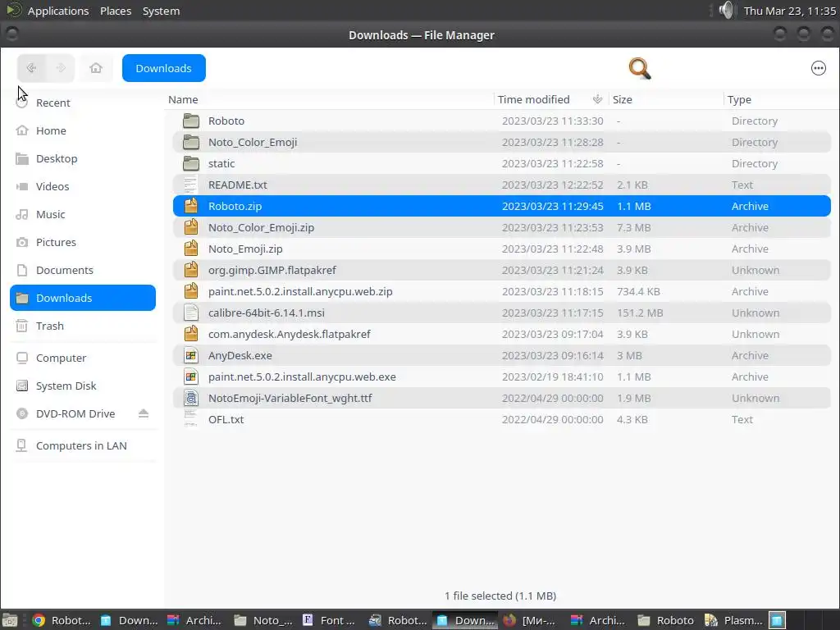Screen dimensions: 840x630
Task: Select the com.anydesk.Anydesk.flatpakref file name
Action: point(290,335)
